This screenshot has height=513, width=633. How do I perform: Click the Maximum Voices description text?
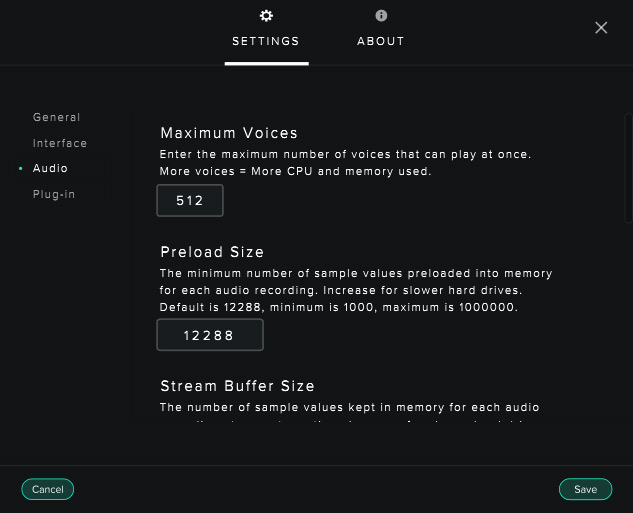coord(345,163)
